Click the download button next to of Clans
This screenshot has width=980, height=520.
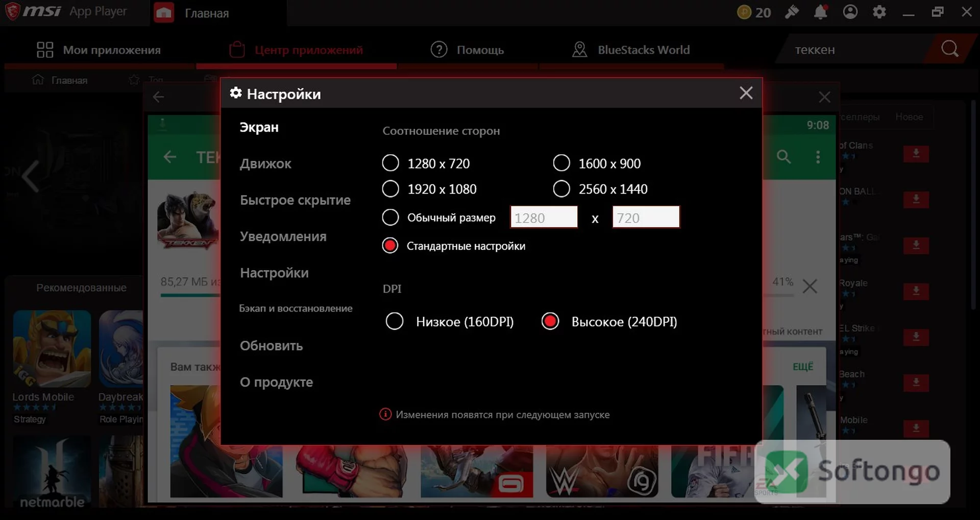pyautogui.click(x=916, y=154)
